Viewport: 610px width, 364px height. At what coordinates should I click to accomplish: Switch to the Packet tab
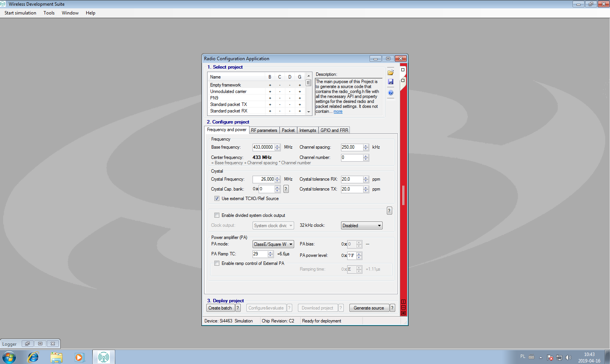[288, 130]
